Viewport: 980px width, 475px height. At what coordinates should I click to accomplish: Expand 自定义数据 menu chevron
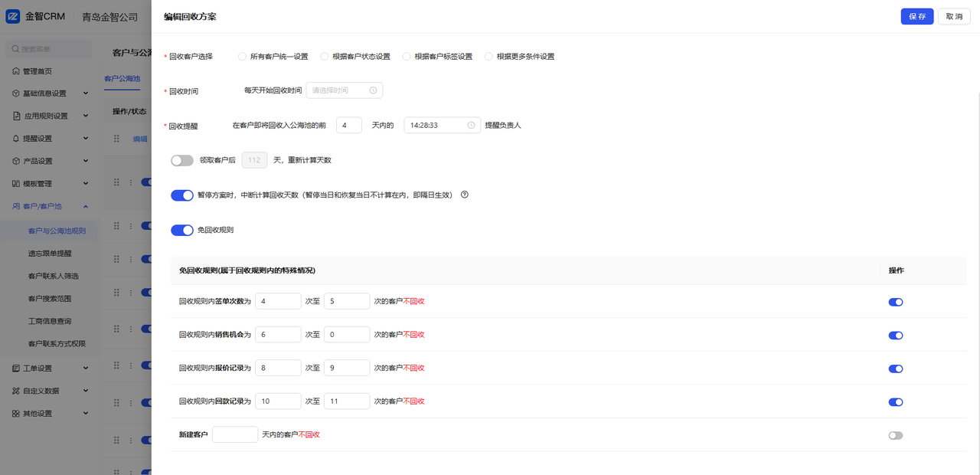point(86,391)
